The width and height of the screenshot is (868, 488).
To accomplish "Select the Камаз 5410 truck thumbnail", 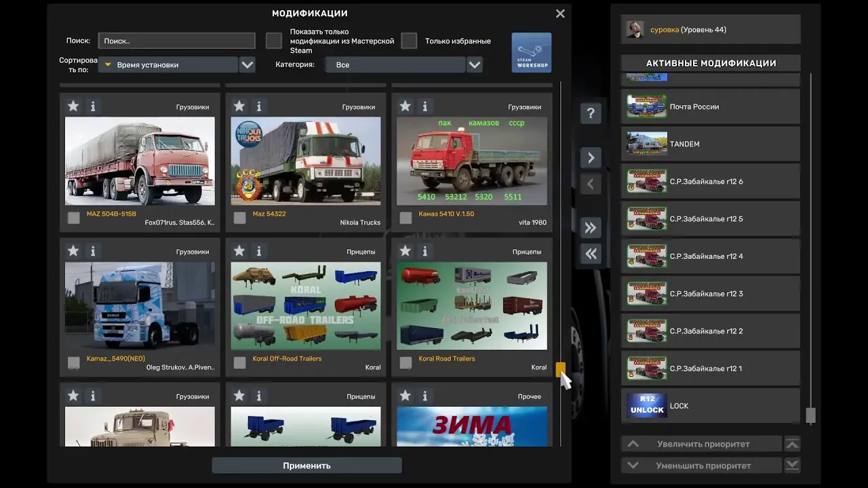I will [x=472, y=161].
